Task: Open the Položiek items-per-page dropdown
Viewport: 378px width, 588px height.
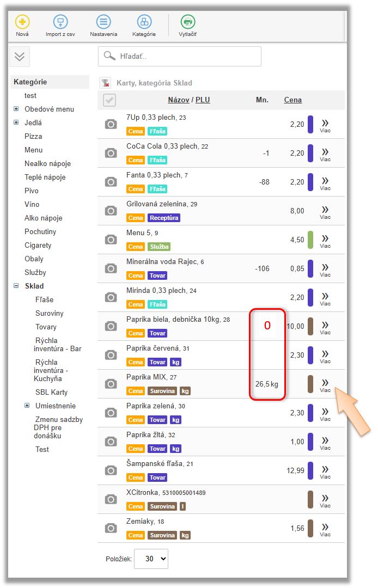Action: coord(151,559)
